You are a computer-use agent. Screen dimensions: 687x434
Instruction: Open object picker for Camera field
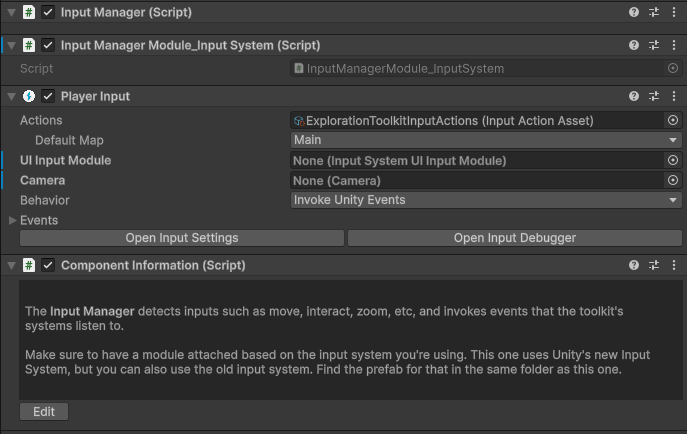click(673, 180)
